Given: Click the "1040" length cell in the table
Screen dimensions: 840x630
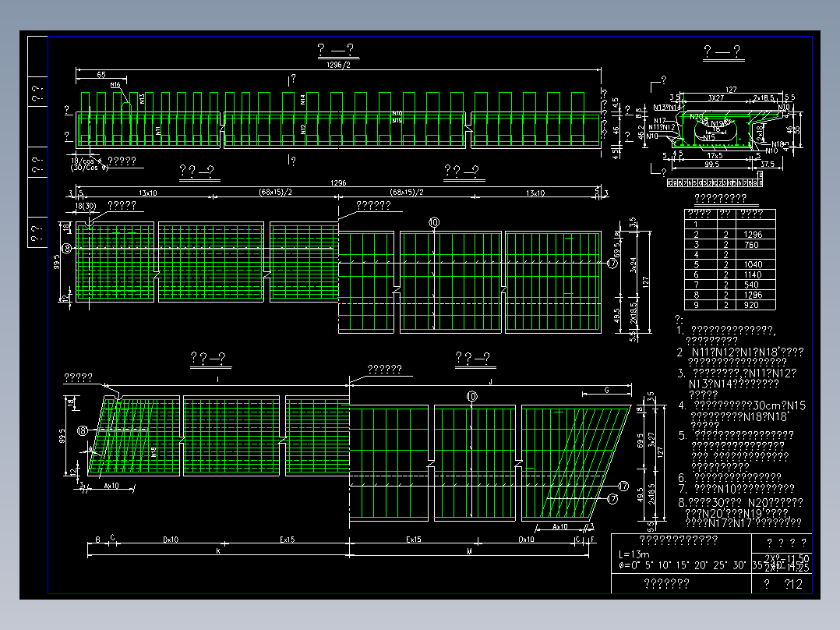Looking at the screenshot, I should point(753,264).
